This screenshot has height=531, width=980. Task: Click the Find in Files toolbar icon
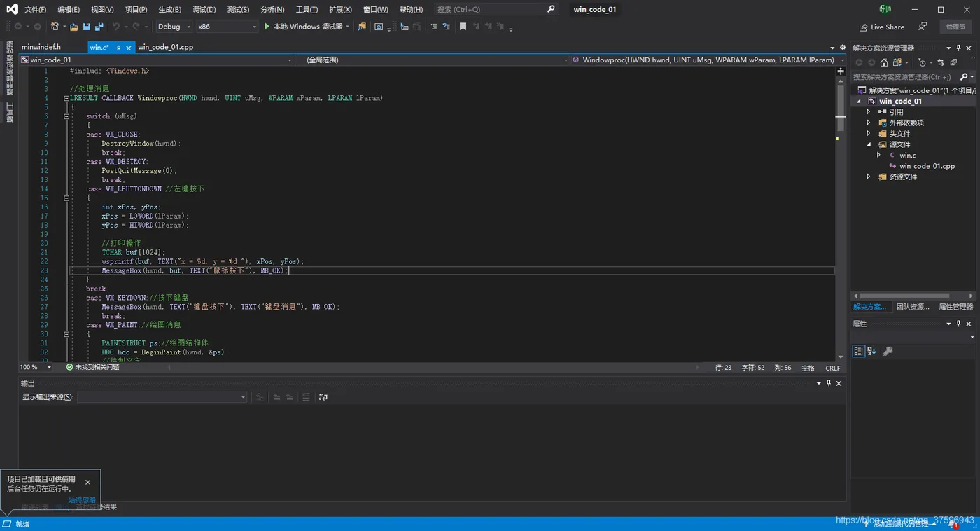tap(362, 27)
